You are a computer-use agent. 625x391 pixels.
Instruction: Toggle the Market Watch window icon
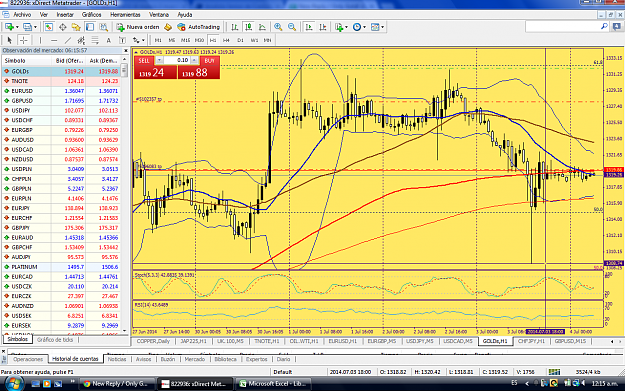pos(49,27)
